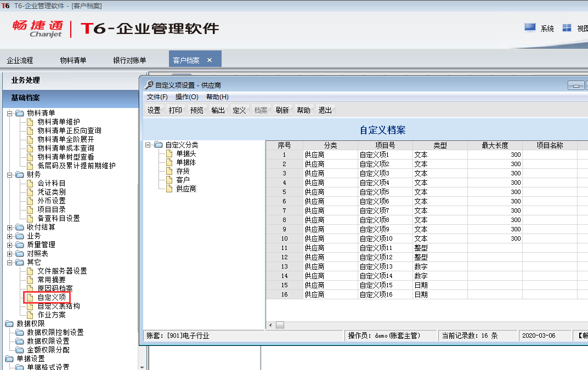
Task: Select 外币设置 tree item
Action: pyautogui.click(x=52, y=201)
